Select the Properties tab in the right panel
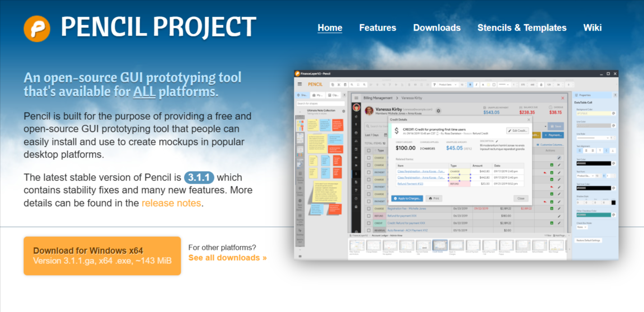Image resolution: width=644 pixels, height=312 pixels. click(592, 95)
